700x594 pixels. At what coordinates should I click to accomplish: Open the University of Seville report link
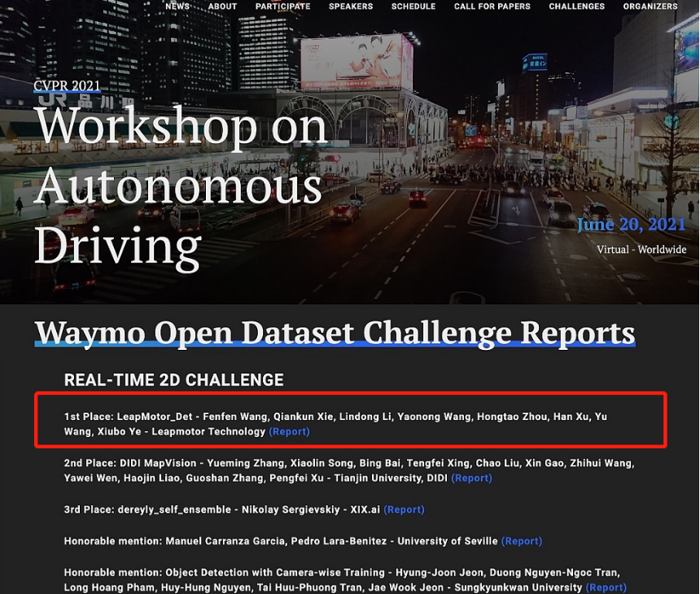[522, 541]
